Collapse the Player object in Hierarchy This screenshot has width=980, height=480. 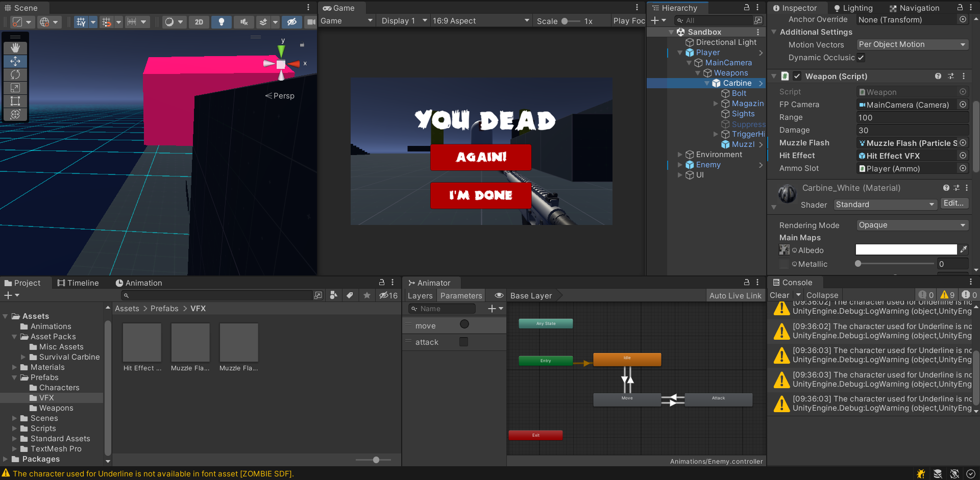click(x=680, y=53)
